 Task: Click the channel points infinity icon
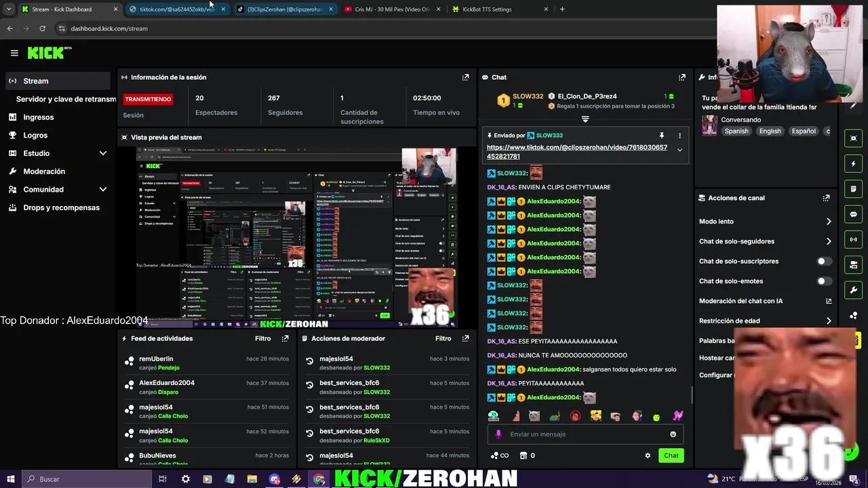click(x=500, y=455)
